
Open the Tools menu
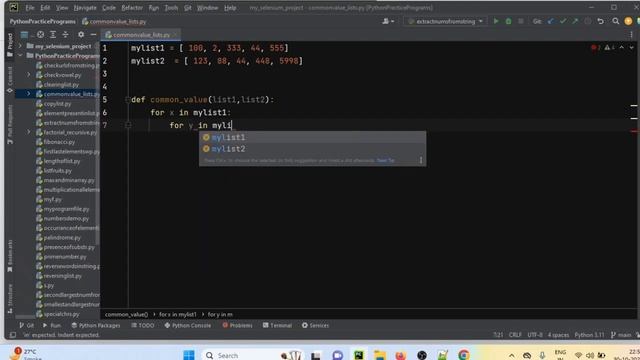point(171,8)
